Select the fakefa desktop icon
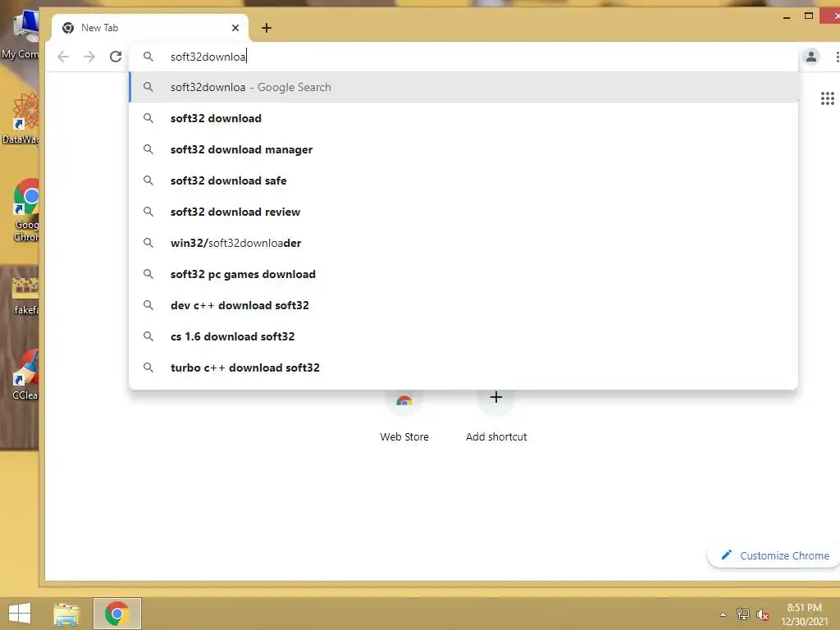Viewport: 840px width, 630px height. point(25,294)
